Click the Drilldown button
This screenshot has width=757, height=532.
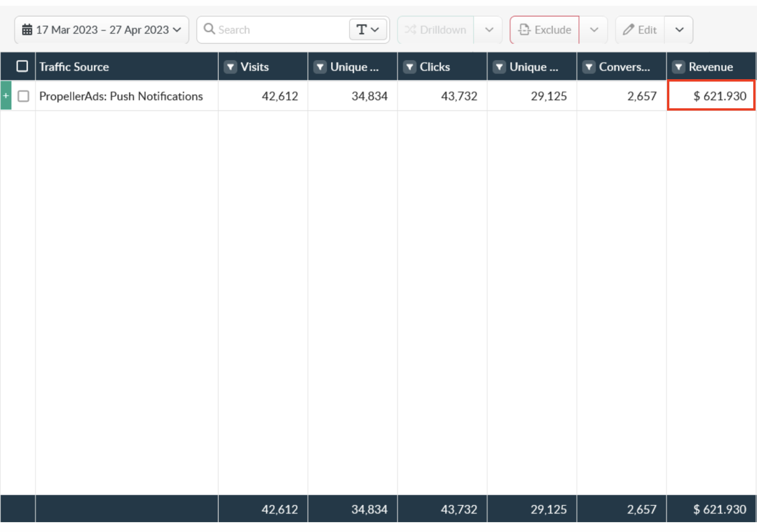[x=435, y=30]
